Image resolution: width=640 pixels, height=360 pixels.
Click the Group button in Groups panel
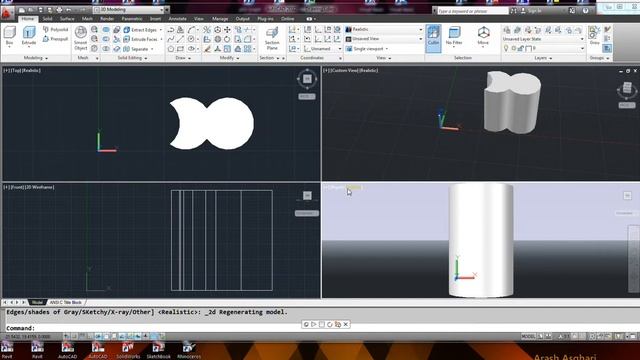594,36
